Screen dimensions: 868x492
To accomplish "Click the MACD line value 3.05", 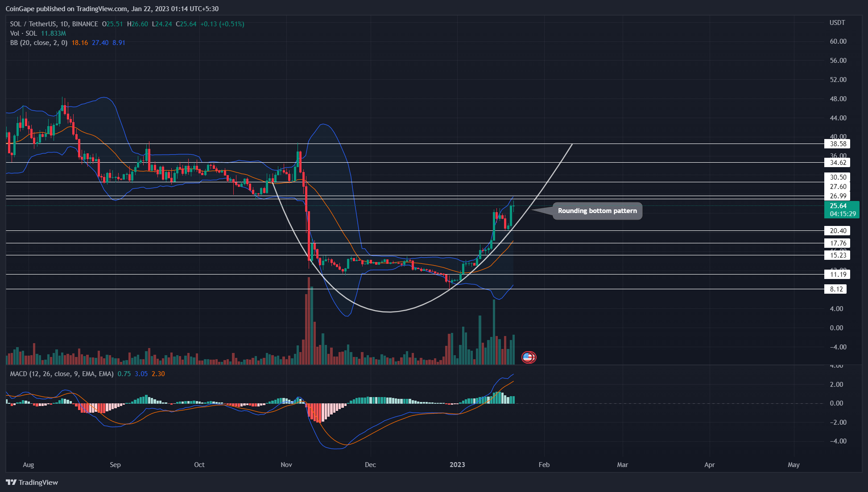I will click(x=141, y=374).
